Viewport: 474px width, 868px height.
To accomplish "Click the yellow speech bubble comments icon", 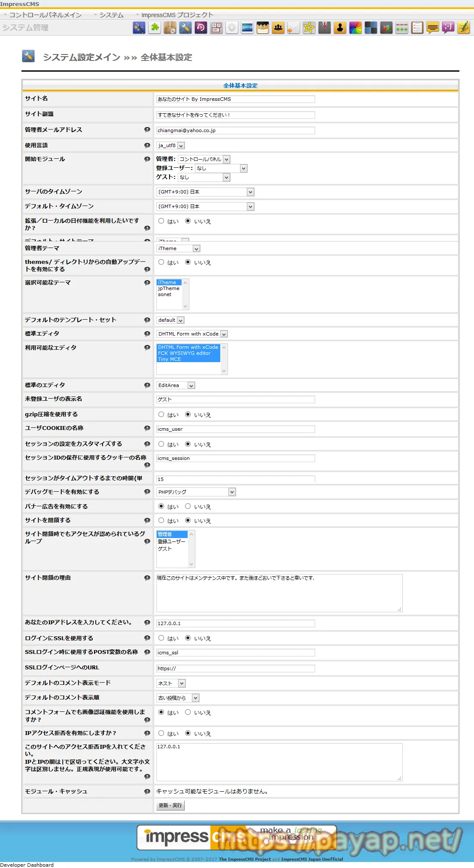I will (x=433, y=28).
